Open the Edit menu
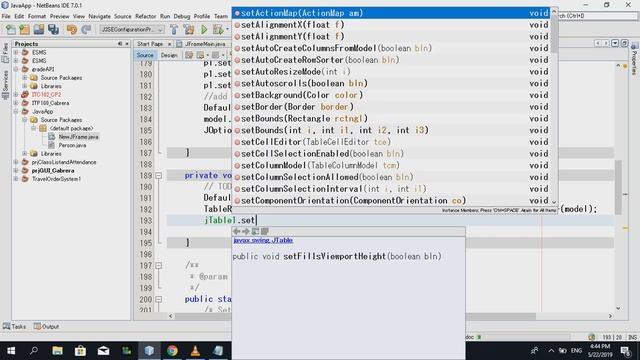This screenshot has height=360, width=640. click(19, 16)
